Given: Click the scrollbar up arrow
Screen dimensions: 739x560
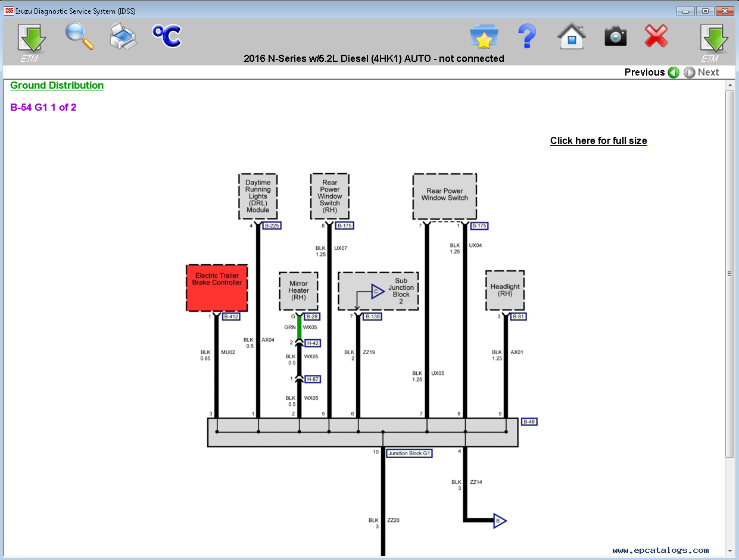Looking at the screenshot, I should coord(729,86).
